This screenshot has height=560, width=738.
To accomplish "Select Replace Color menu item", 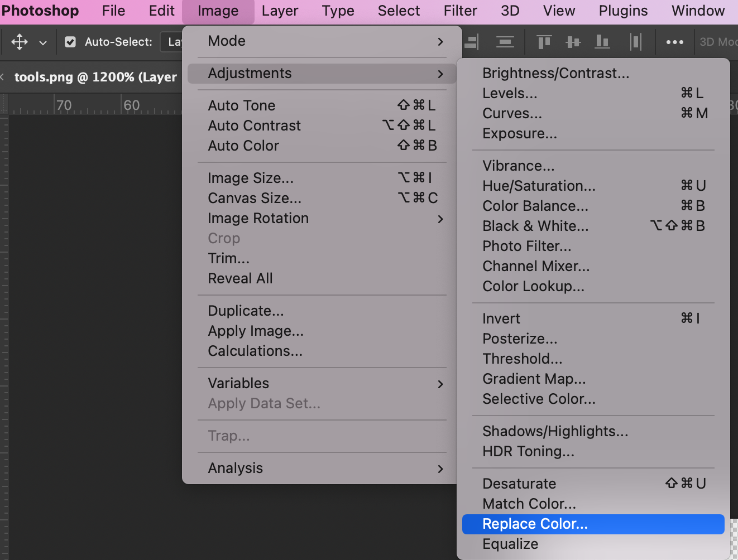I will (x=593, y=524).
